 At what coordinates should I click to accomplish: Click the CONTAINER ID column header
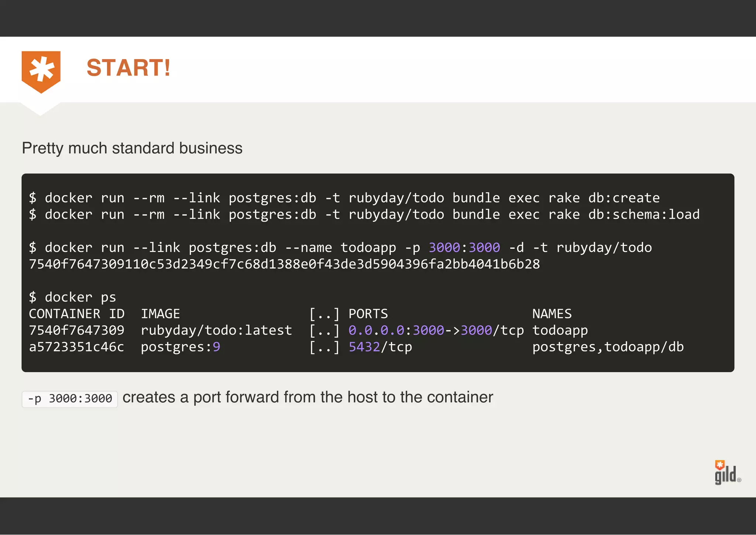point(77,314)
